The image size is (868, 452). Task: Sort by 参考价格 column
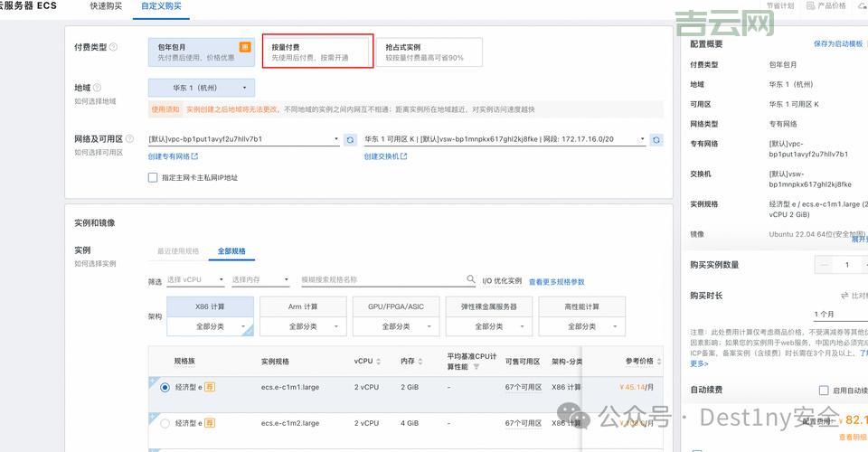[x=659, y=362]
